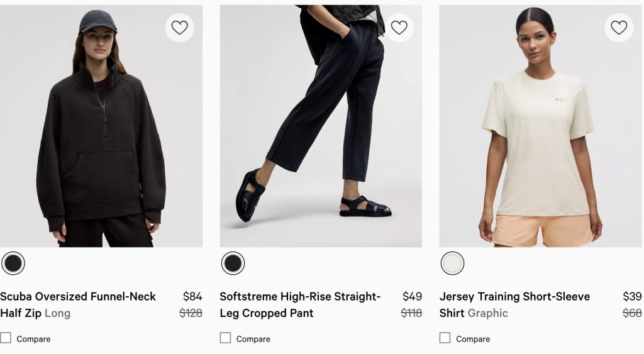Screen dimensions: 644x354
Task: Select black color swatch for Scuba Half Zip
Action: [13, 263]
